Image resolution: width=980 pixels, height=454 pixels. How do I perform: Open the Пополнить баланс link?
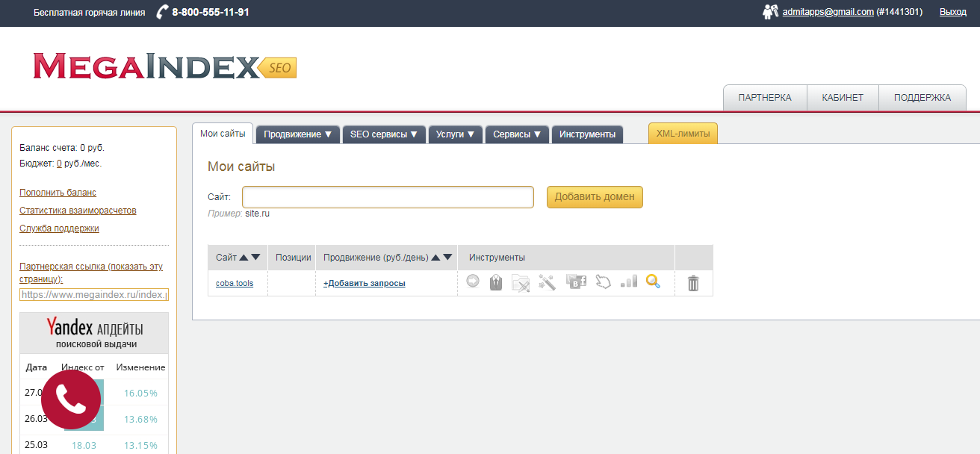point(58,192)
